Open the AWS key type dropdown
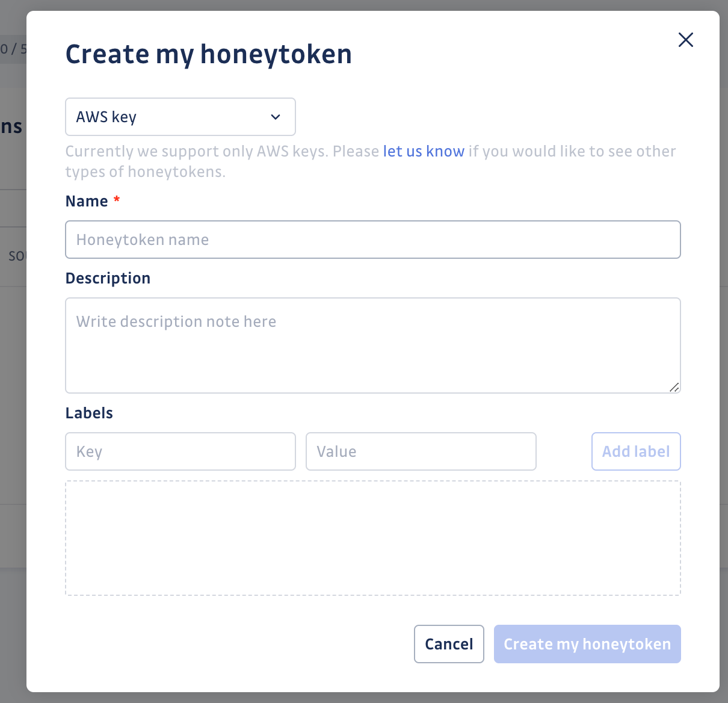 (180, 117)
